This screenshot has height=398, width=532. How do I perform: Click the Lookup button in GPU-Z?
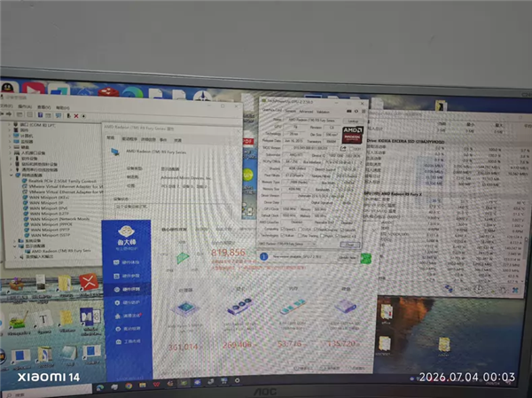(353, 121)
